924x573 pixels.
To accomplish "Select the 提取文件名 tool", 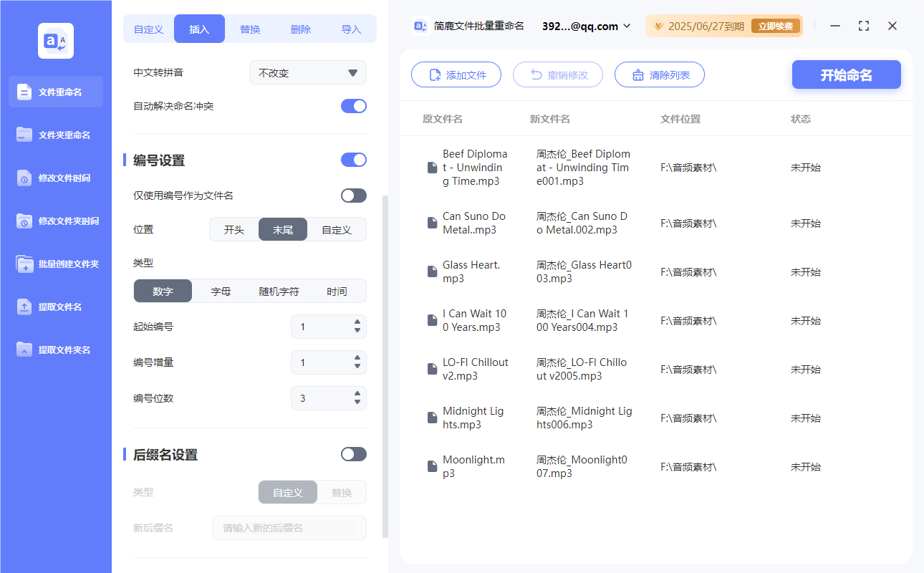I will click(x=55, y=307).
